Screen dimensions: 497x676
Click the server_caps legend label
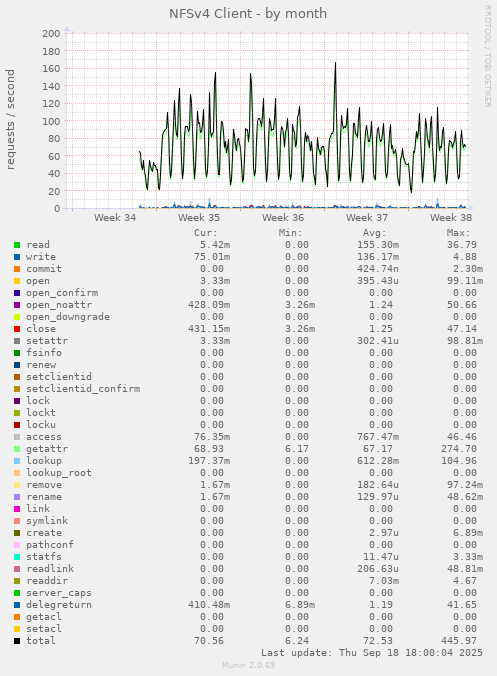pos(59,593)
